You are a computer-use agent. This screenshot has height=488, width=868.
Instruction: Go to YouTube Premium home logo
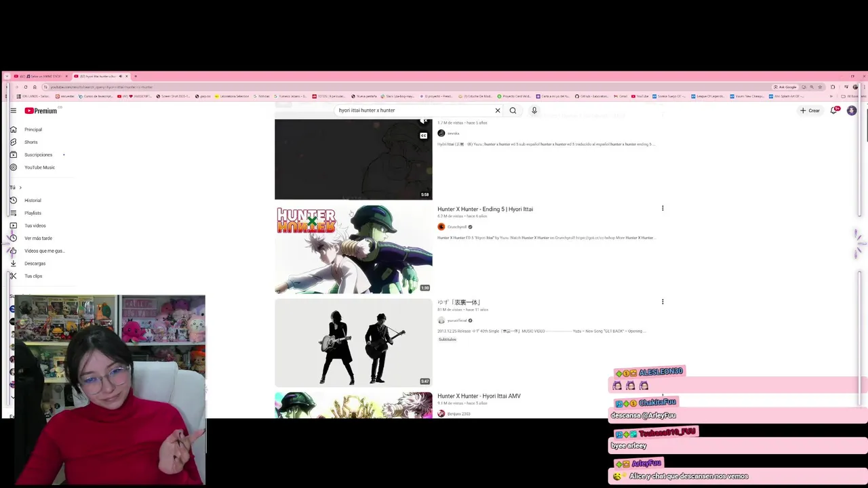coord(41,110)
